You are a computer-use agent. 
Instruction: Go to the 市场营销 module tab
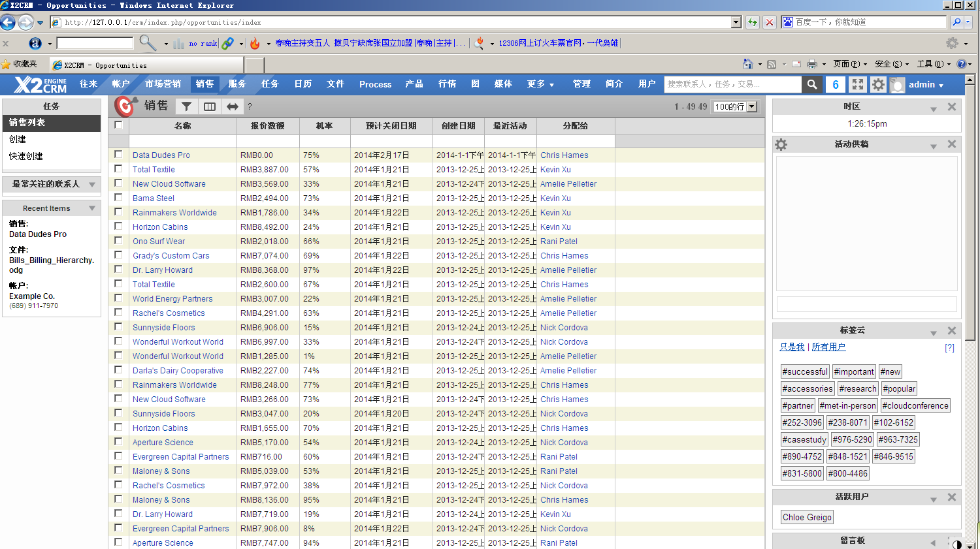tap(163, 84)
